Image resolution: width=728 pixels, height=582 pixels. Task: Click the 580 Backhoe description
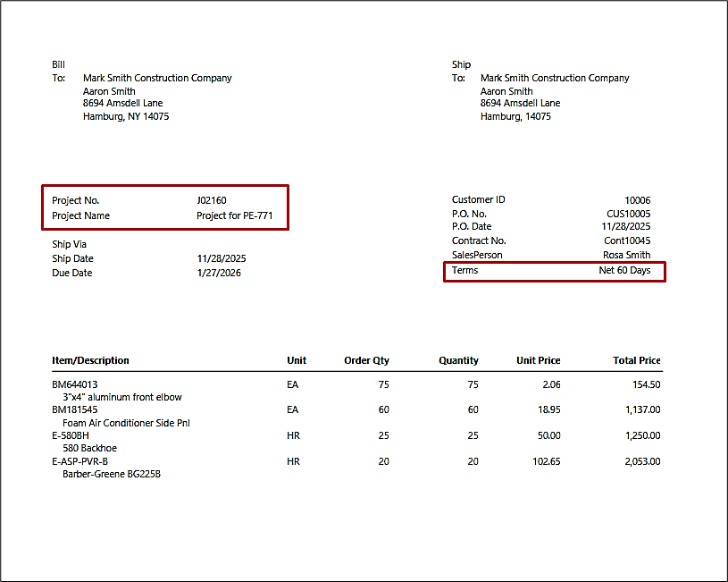click(89, 448)
